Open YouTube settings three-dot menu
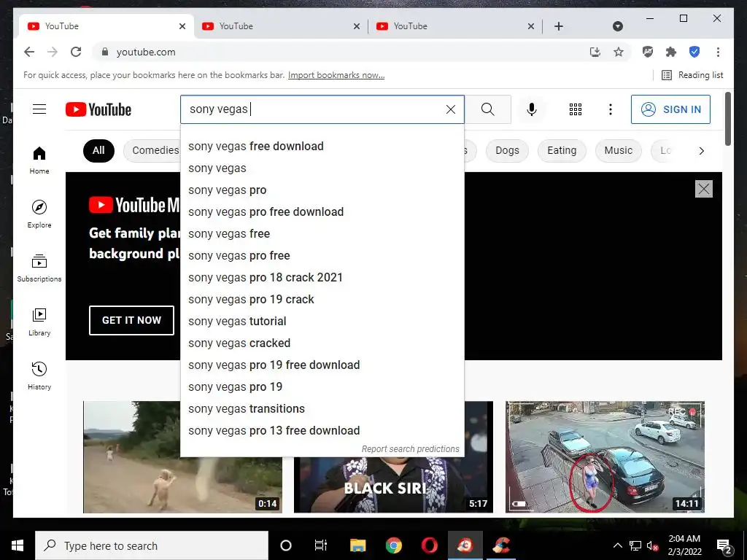Screen dimensions: 747x560 (611, 109)
